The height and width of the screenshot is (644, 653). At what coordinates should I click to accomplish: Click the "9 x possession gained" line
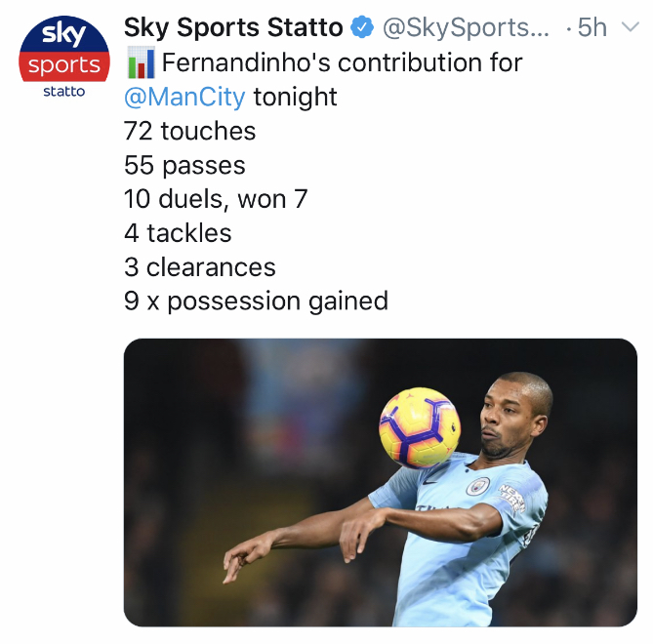tap(256, 302)
